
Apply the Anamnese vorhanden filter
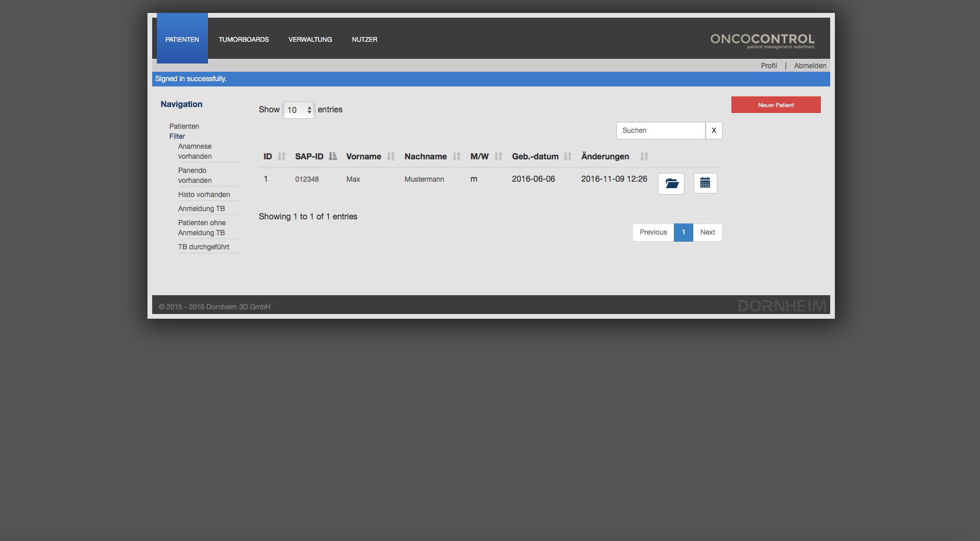point(195,151)
